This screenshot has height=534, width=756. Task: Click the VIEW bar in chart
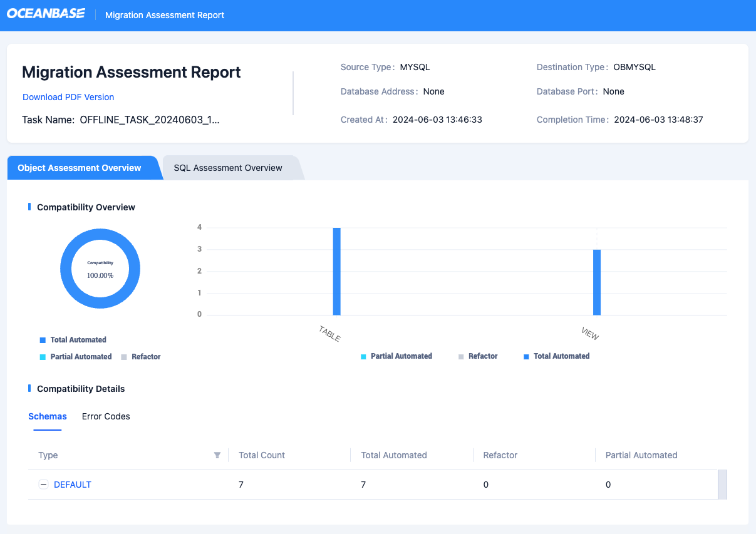pyautogui.click(x=597, y=282)
